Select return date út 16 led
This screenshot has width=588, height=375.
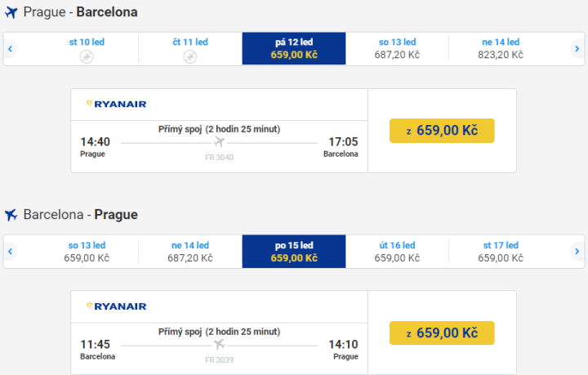397,252
